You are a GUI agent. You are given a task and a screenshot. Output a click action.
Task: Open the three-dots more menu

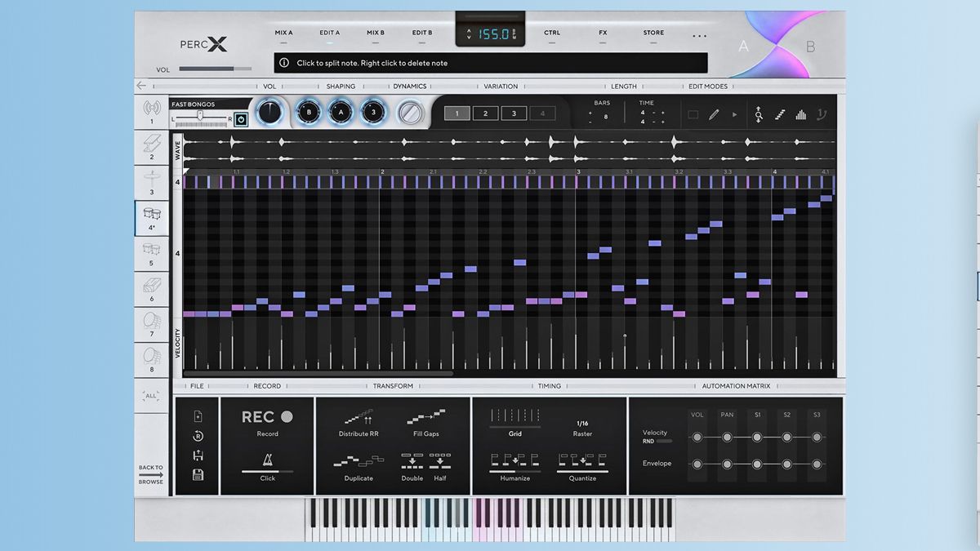click(x=700, y=37)
